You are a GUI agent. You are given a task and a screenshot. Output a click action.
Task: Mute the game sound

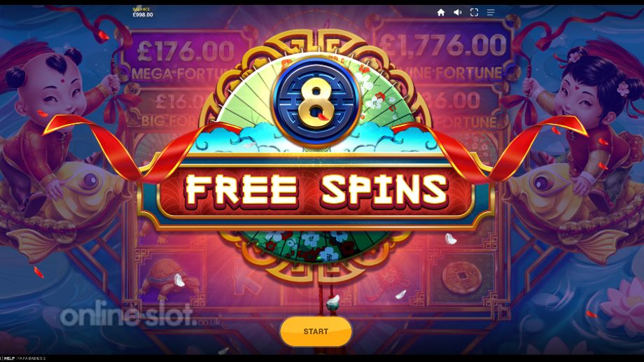tap(458, 13)
